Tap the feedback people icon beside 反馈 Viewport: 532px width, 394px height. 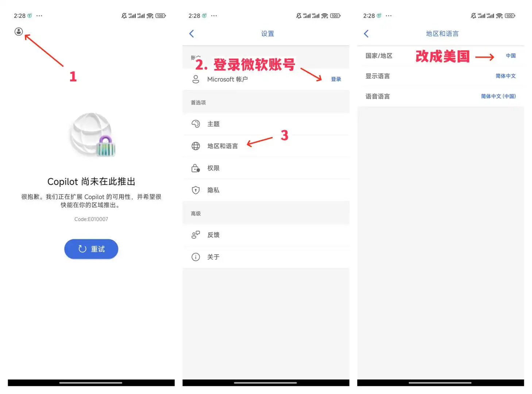[x=196, y=235]
